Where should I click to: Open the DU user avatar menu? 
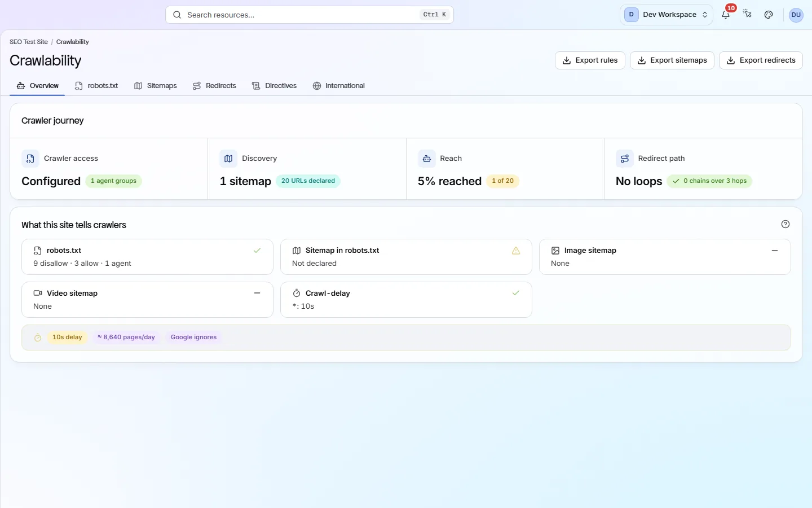click(796, 15)
